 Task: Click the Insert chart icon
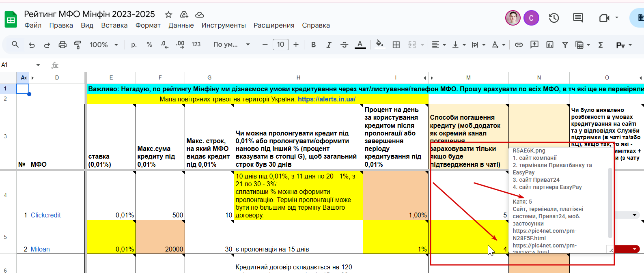(x=550, y=45)
